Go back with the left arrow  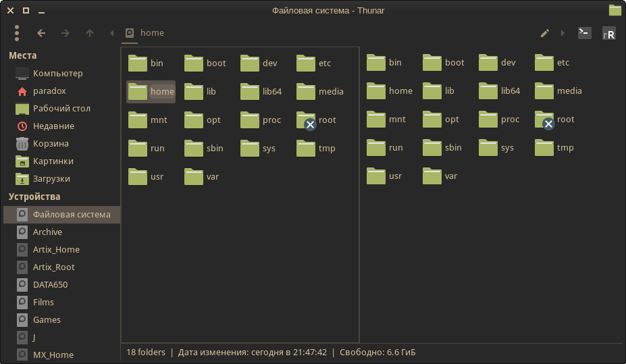coord(41,33)
